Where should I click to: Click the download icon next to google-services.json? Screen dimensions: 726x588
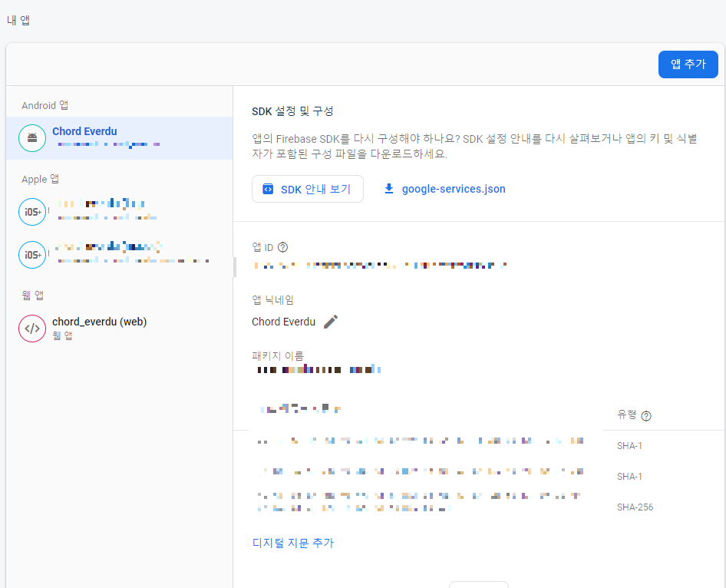pyautogui.click(x=389, y=189)
